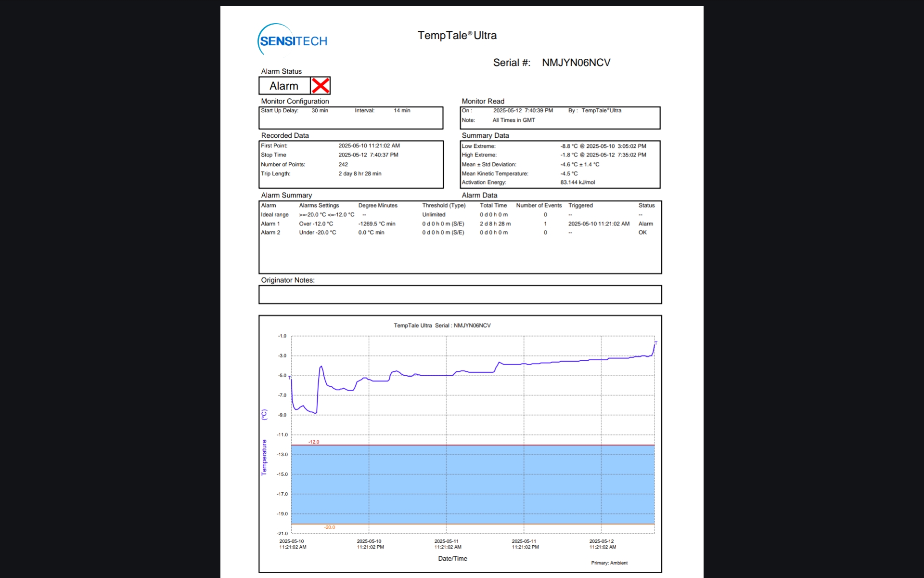Select serial number NMJYN06NCV in header
This screenshot has height=578, width=924.
(576, 63)
